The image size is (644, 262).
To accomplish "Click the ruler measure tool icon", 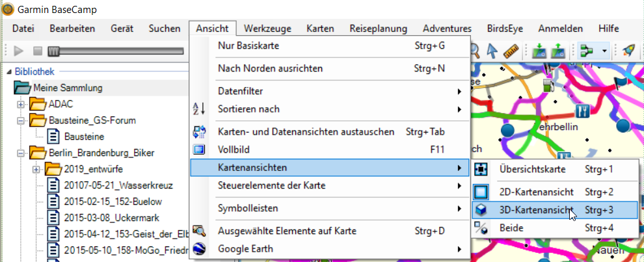I will point(510,51).
